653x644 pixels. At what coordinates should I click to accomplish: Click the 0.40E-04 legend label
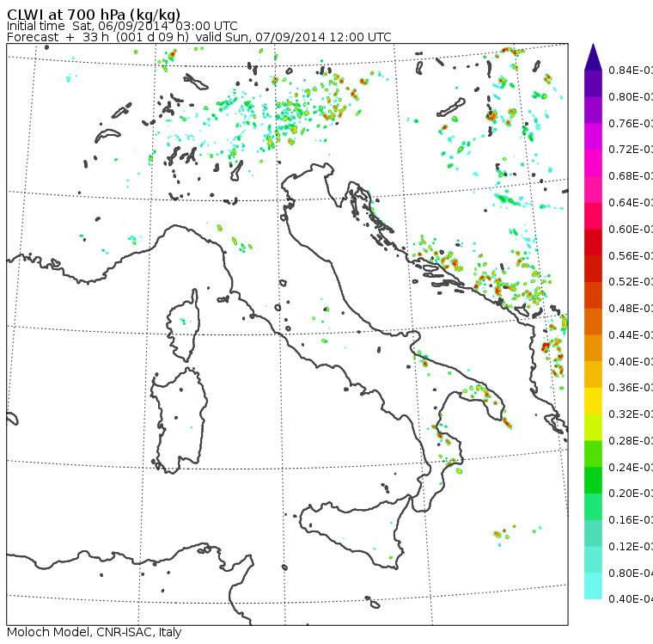pyautogui.click(x=630, y=599)
